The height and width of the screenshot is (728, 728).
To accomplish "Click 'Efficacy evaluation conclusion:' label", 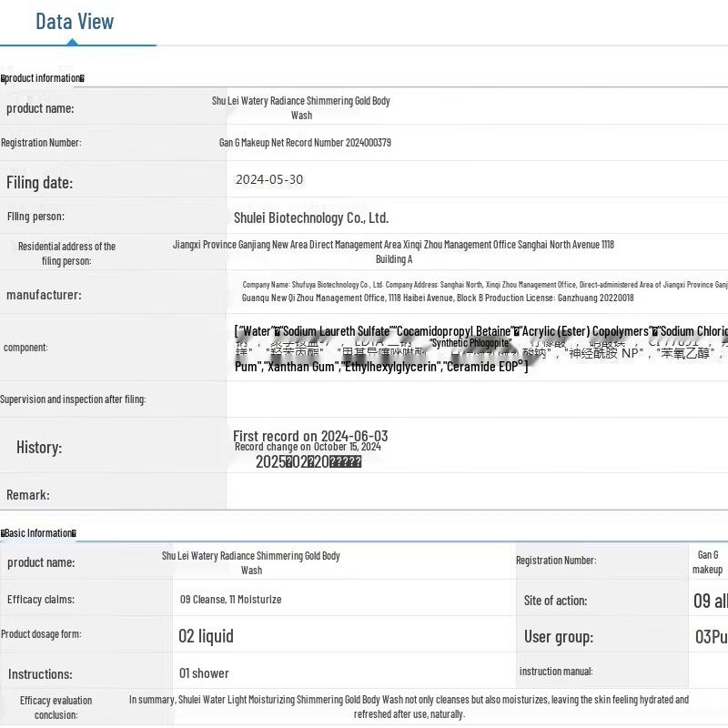I will pos(56,708).
